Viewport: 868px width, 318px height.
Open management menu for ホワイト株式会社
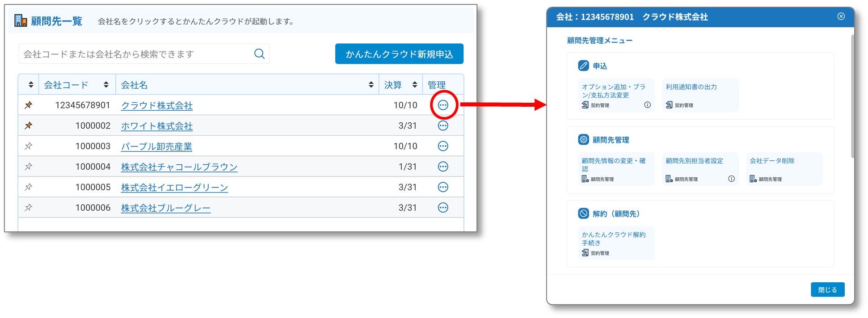[442, 126]
